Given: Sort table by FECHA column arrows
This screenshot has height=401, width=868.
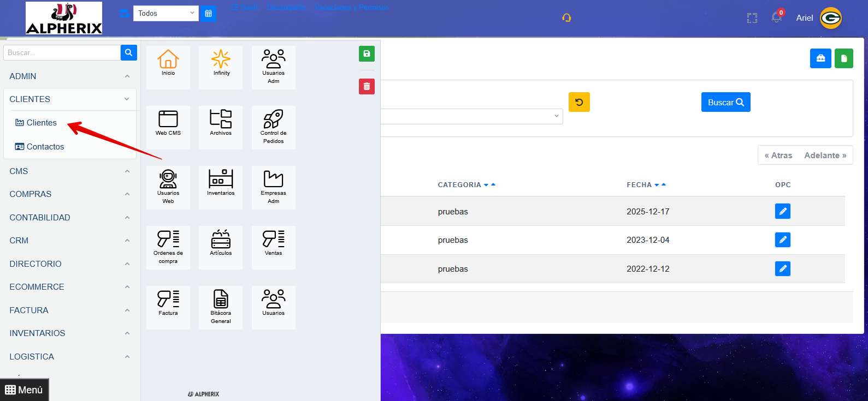Looking at the screenshot, I should [660, 185].
